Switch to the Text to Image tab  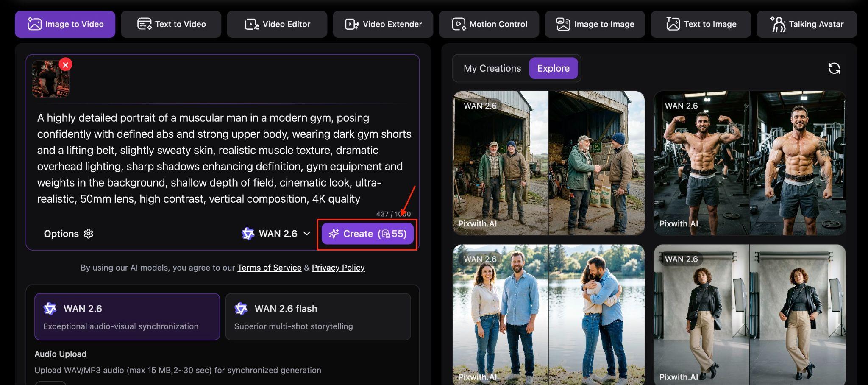click(701, 24)
